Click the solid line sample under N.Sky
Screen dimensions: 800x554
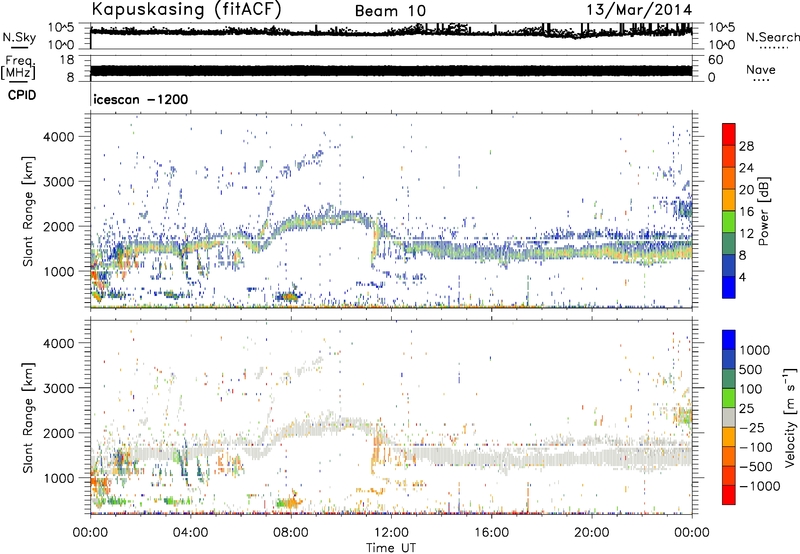click(x=19, y=47)
